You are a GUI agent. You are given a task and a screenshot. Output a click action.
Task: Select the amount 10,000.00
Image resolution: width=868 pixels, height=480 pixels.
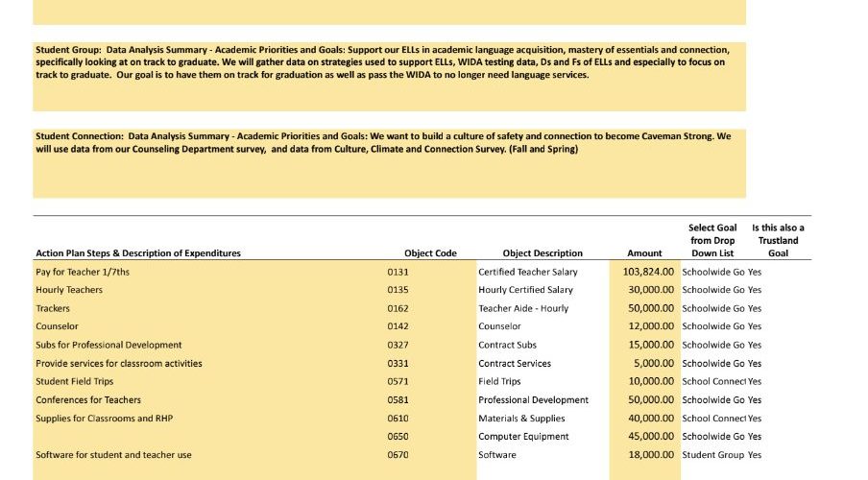[651, 381]
